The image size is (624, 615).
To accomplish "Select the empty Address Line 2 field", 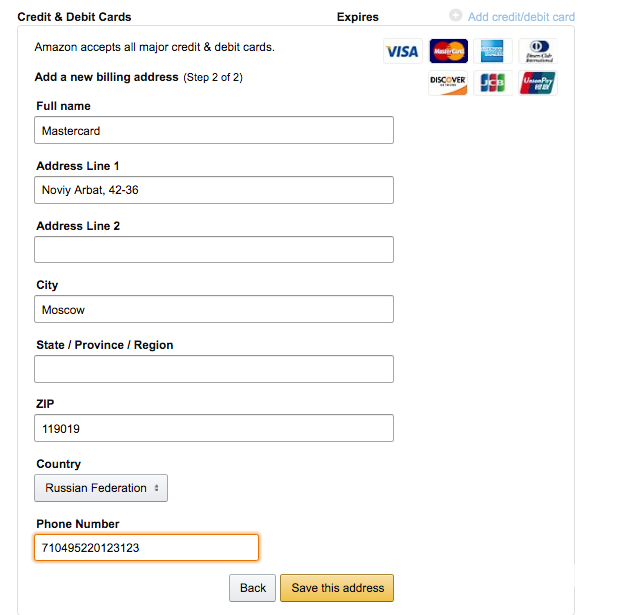I will 214,250.
